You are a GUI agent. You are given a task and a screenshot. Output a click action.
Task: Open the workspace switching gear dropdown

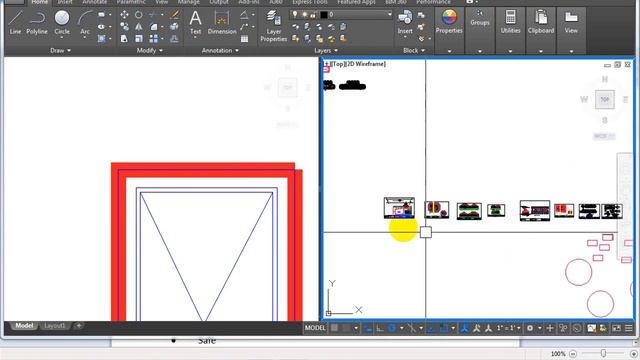tap(533, 328)
